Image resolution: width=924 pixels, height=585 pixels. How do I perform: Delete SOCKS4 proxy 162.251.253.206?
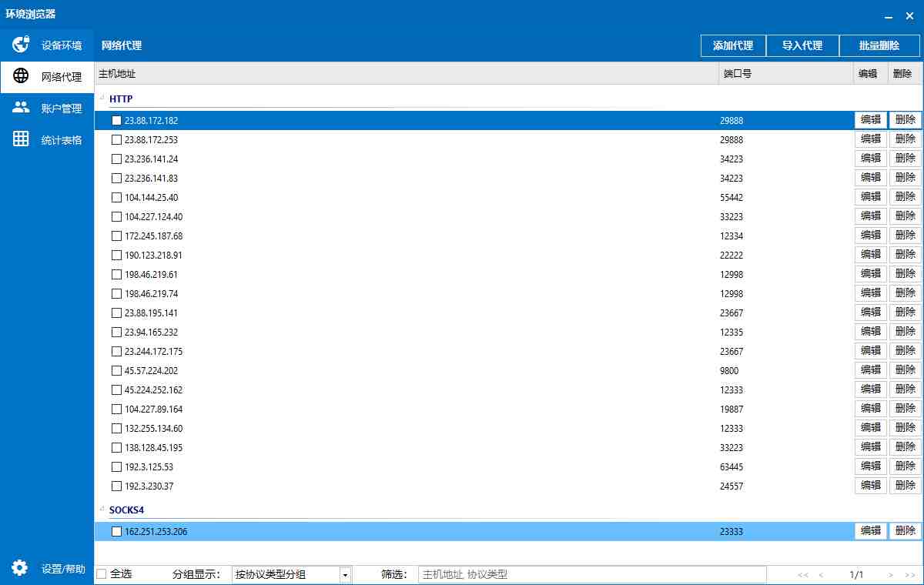tap(906, 531)
